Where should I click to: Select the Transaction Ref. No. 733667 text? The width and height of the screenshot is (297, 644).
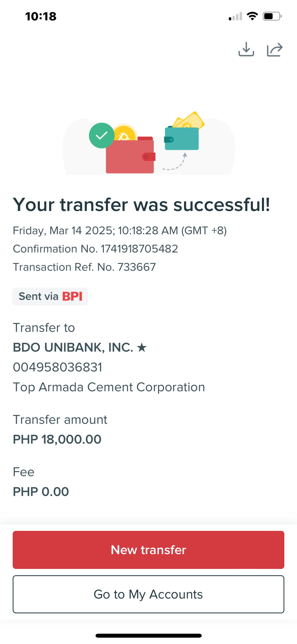(x=84, y=267)
